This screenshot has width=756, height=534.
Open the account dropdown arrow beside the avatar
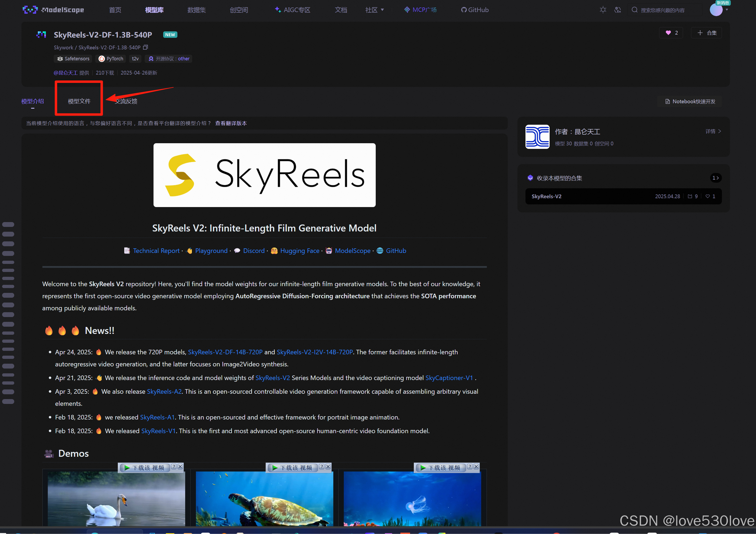coord(727,10)
